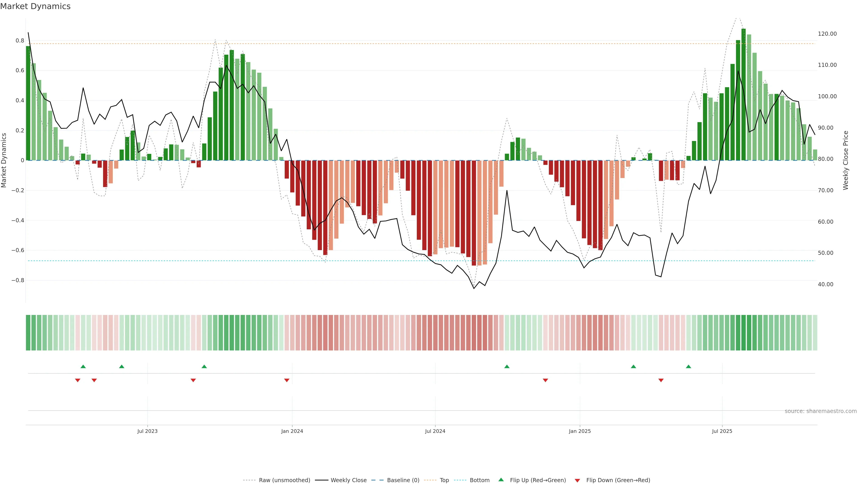Click the Weekly Close Price axis title
Image resolution: width=868 pixels, height=488 pixels.
pyautogui.click(x=846, y=160)
